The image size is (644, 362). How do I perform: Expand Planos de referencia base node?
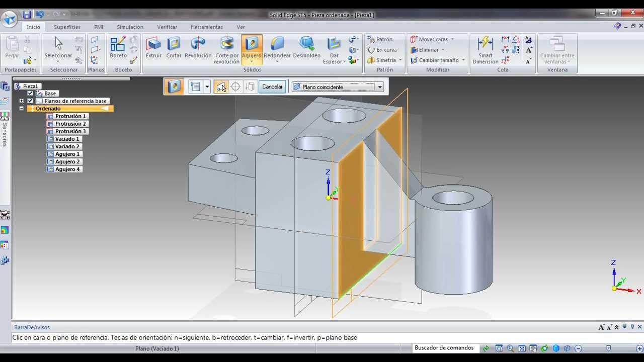pos(22,101)
